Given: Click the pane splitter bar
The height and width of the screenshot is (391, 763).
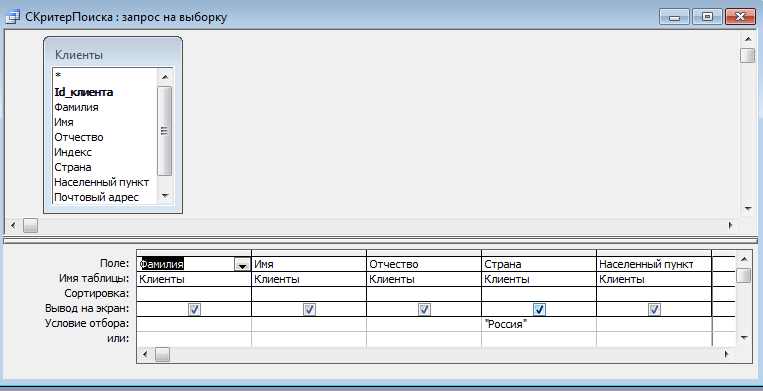Looking at the screenshot, I should (x=381, y=240).
